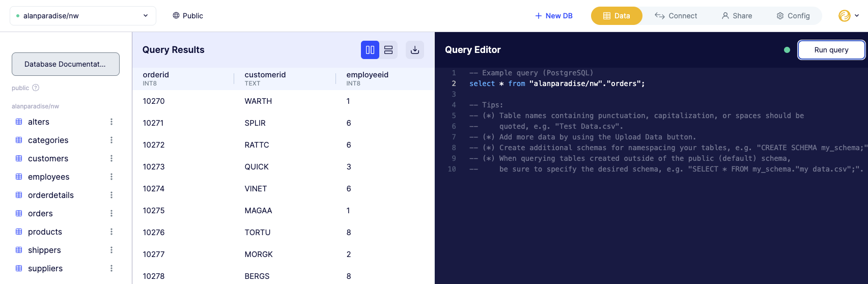Select the products table
The width and height of the screenshot is (868, 284).
[x=45, y=232]
